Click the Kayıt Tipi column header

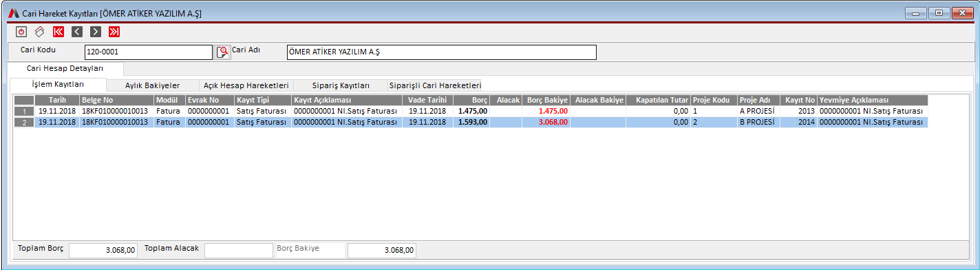click(x=262, y=100)
